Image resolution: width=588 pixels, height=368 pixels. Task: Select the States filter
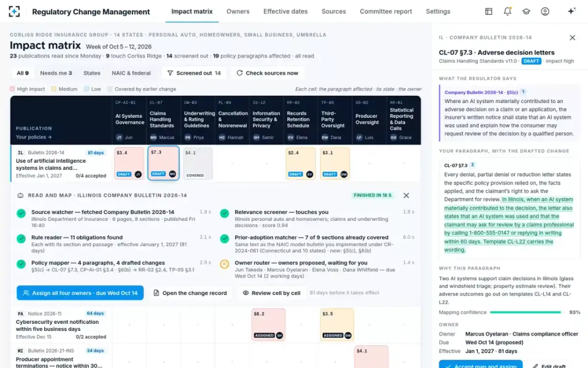[92, 73]
